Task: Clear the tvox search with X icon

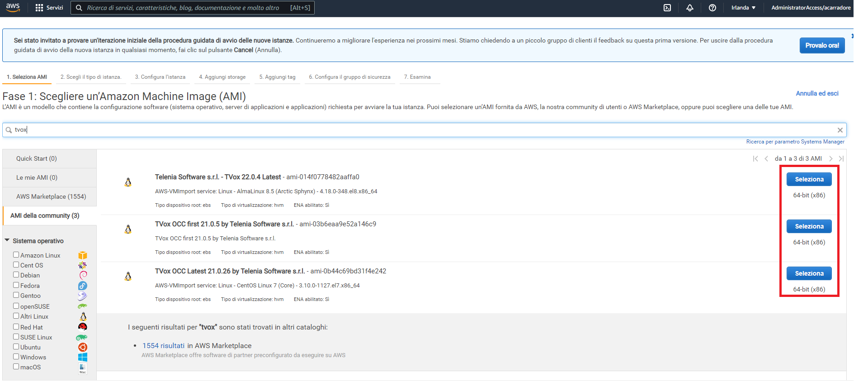Action: pos(840,130)
